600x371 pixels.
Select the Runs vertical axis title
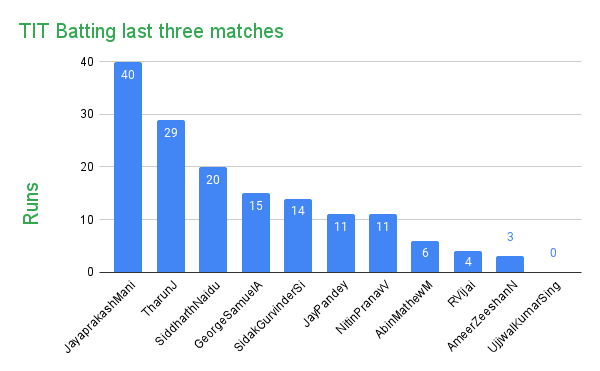point(31,203)
